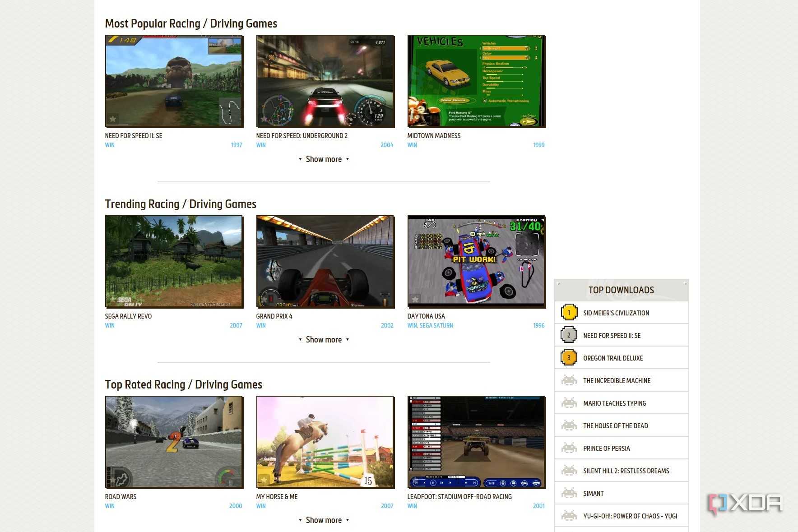Open Midtown Madness title link

coord(434,136)
